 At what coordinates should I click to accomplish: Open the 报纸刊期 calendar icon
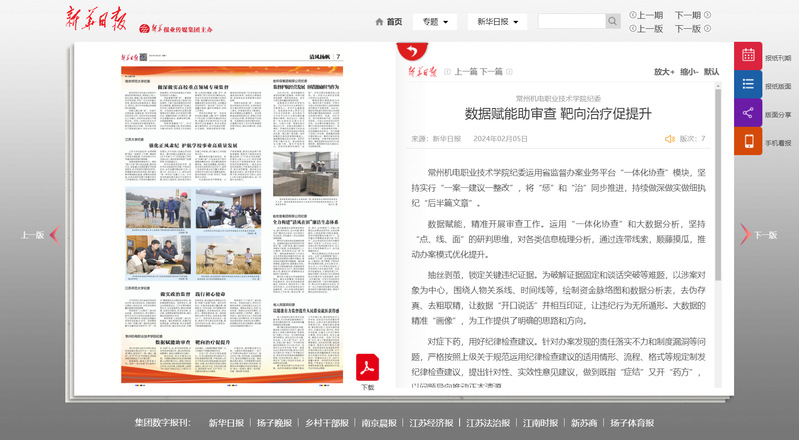point(748,57)
